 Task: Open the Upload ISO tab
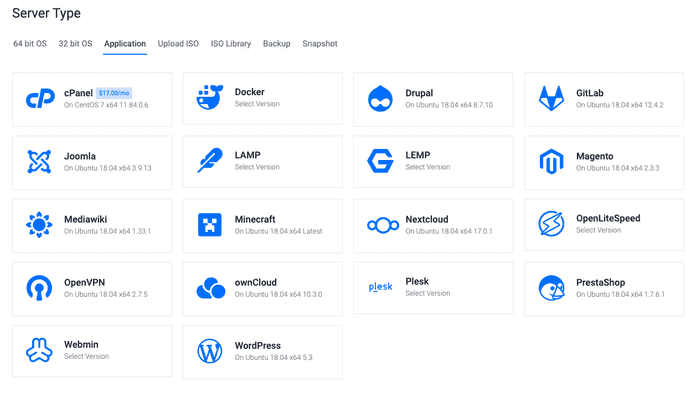tap(178, 44)
